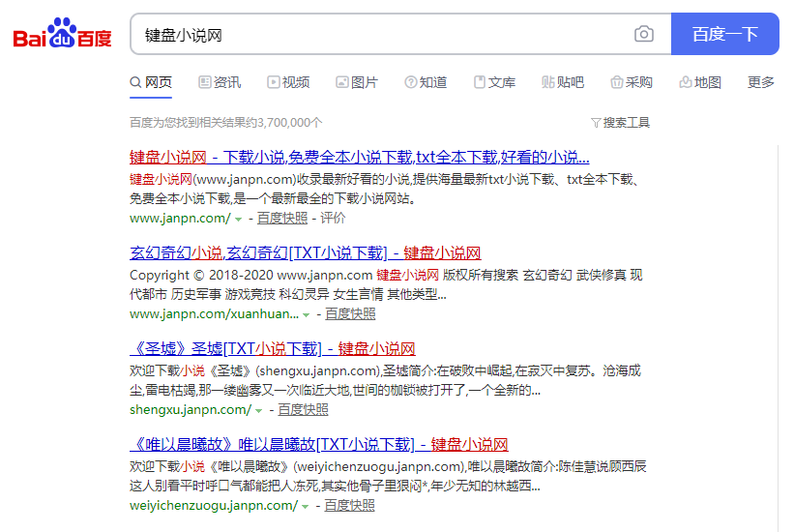Expand arrow next to shengxu.janpn.com/

[x=259, y=411]
